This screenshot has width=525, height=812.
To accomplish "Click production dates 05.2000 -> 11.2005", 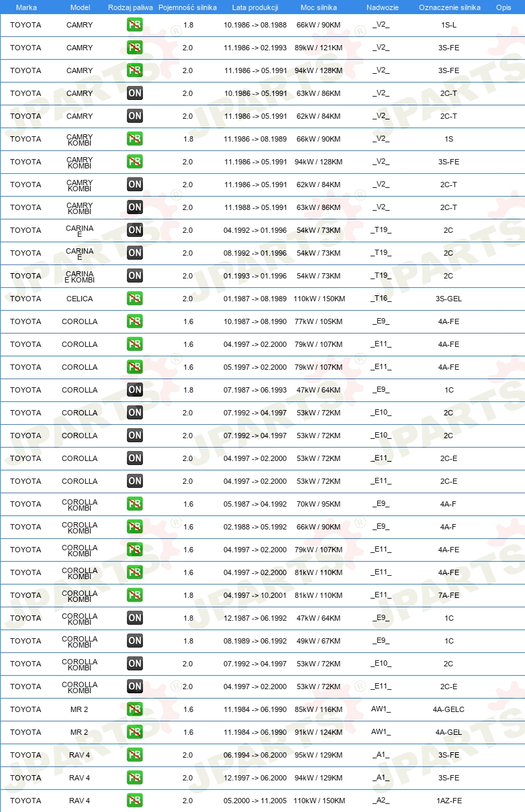I will point(256,801).
